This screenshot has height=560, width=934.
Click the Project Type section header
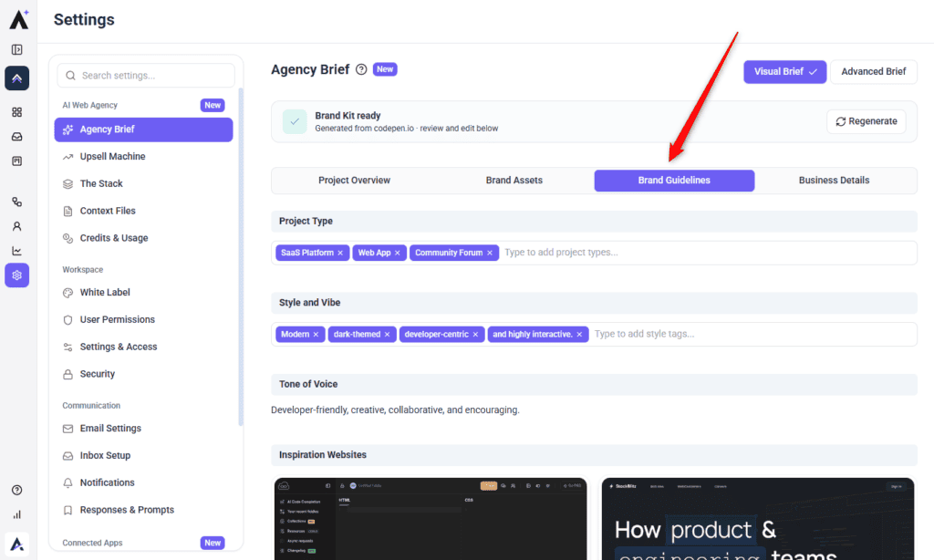pyautogui.click(x=594, y=222)
